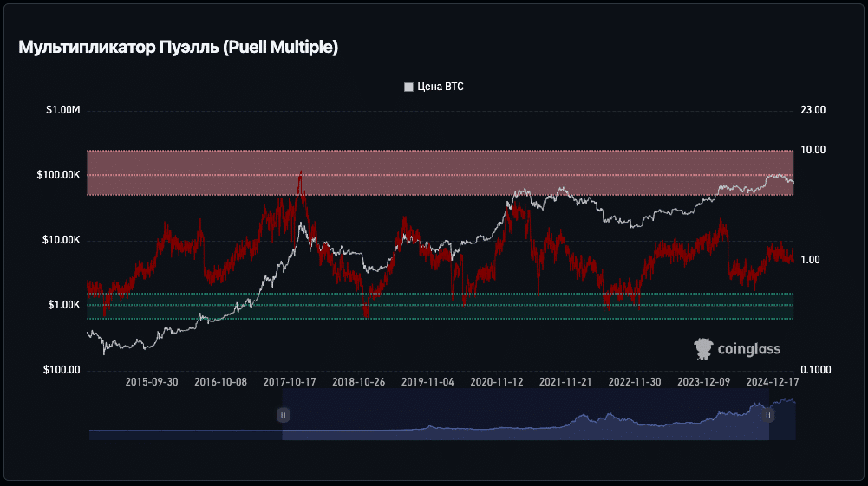Grab the right range slider handle
The height and width of the screenshot is (486, 868).
pyautogui.click(x=767, y=415)
